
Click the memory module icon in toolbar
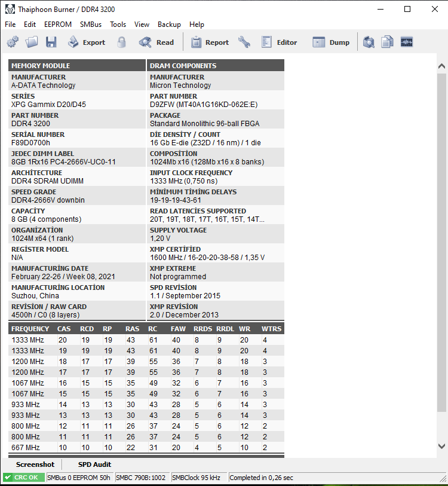pyautogui.click(x=406, y=42)
